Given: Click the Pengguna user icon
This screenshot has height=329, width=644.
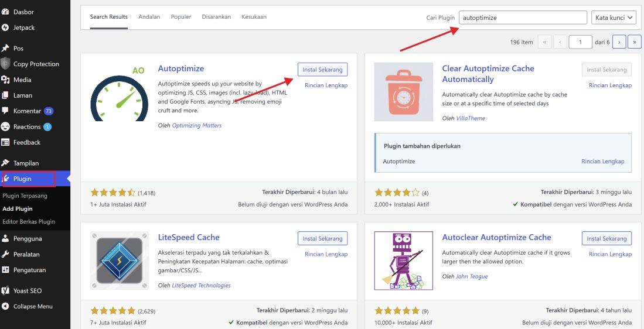Looking at the screenshot, I should [x=5, y=238].
